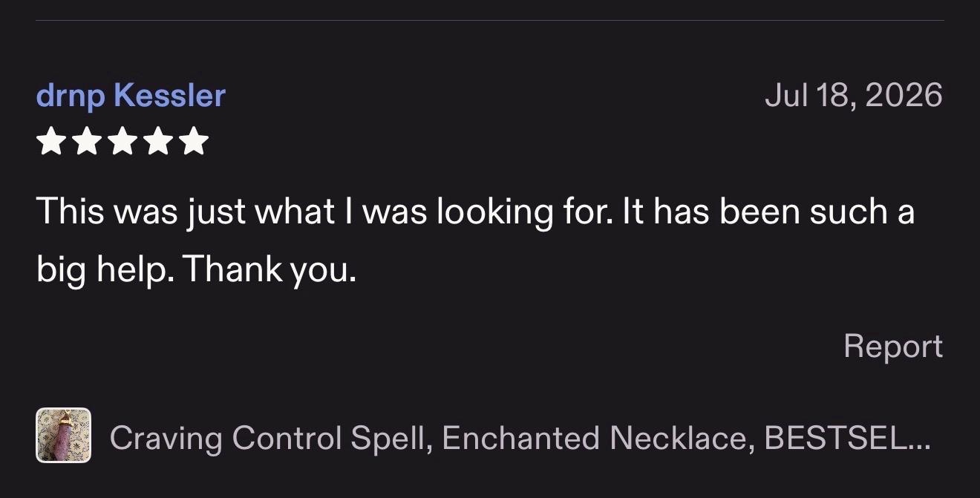The height and width of the screenshot is (498, 980).
Task: Click the divider line above the review
Action: point(490,20)
